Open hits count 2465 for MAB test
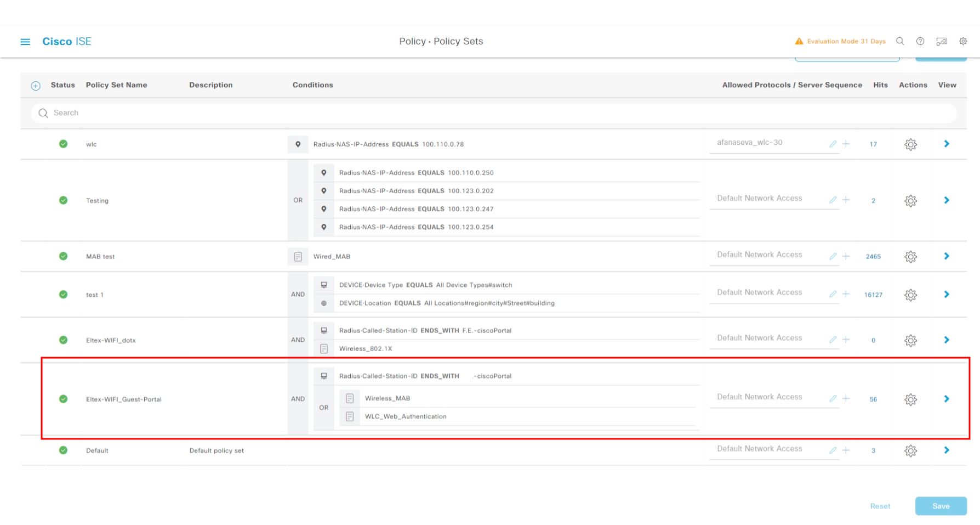Screen dimensions: 980x525 [x=873, y=257]
